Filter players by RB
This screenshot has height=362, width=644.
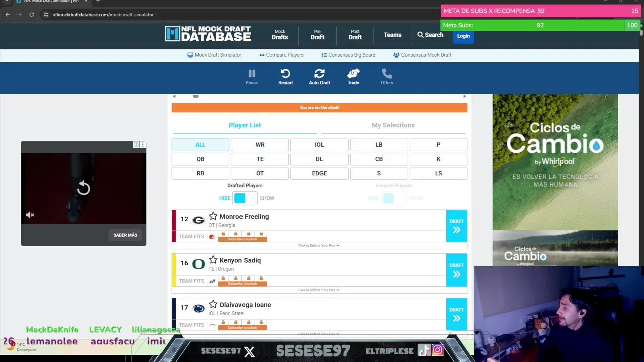(200, 173)
